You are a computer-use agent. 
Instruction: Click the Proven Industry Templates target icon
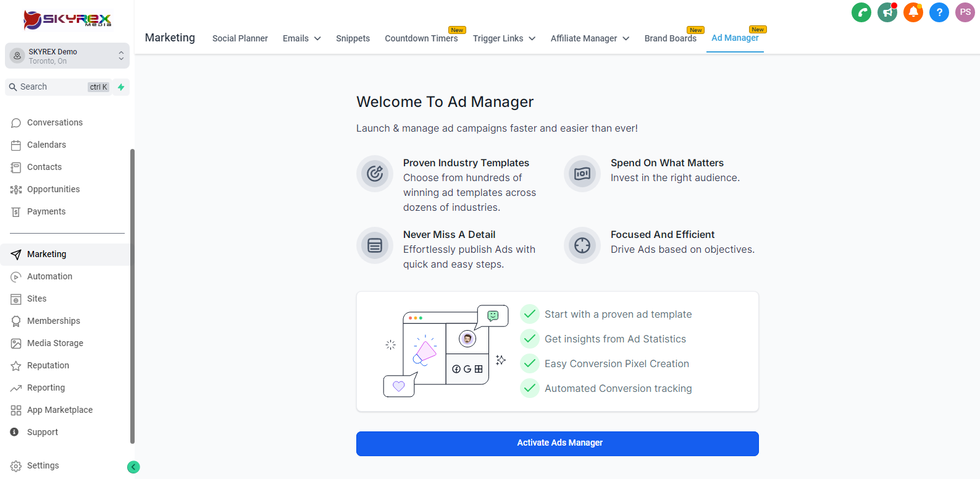pyautogui.click(x=375, y=174)
